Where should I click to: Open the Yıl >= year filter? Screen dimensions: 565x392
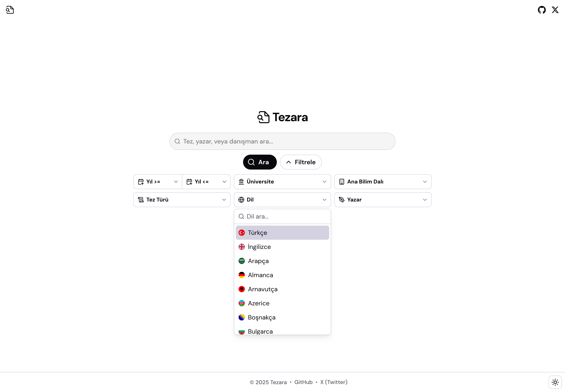click(x=158, y=182)
